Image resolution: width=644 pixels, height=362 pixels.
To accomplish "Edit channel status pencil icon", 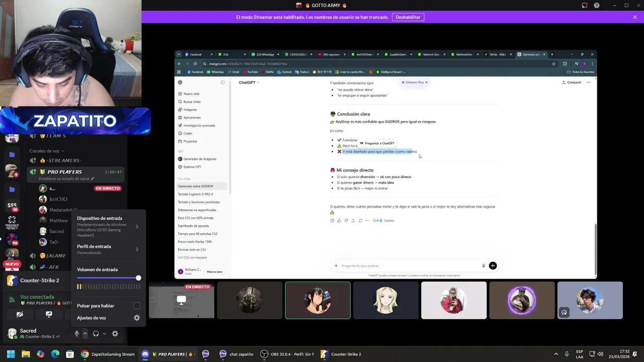I will [x=94, y=178].
